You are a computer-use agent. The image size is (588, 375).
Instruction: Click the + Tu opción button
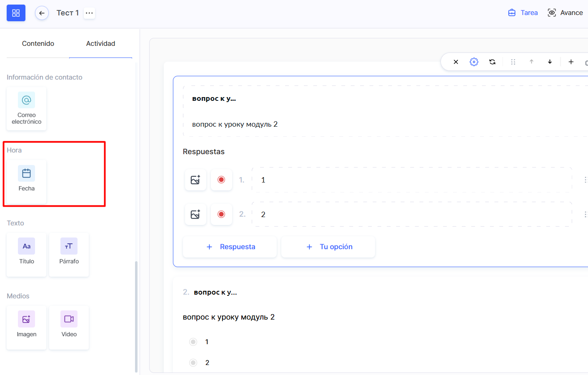click(328, 247)
